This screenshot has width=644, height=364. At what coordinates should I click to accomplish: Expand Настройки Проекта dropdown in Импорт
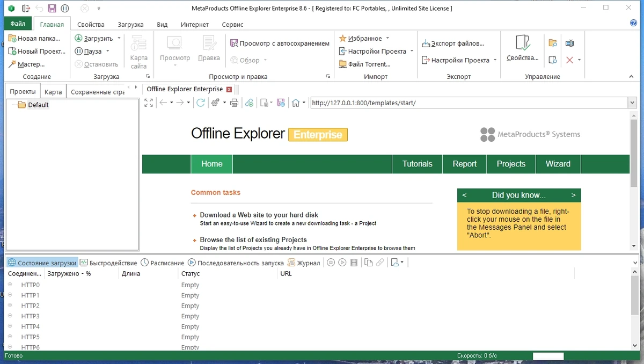click(x=412, y=52)
